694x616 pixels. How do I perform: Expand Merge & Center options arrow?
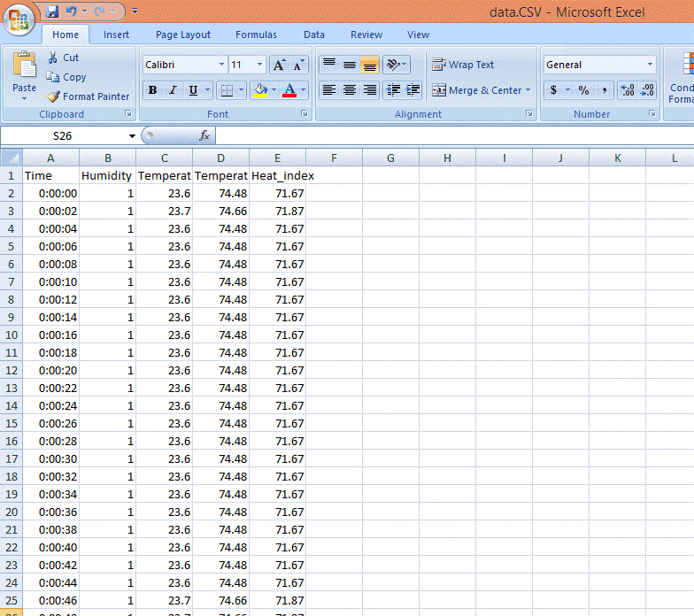(x=528, y=90)
